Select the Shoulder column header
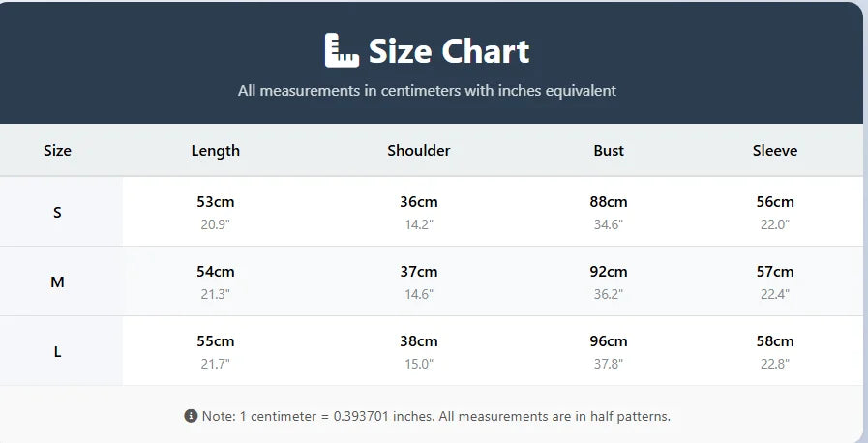 pyautogui.click(x=419, y=151)
